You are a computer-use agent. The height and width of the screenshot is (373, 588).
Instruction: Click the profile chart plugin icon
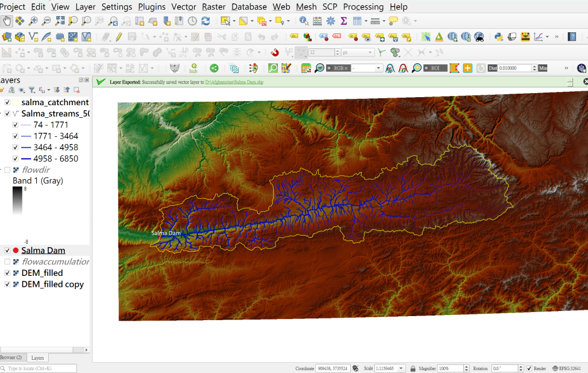539,37
